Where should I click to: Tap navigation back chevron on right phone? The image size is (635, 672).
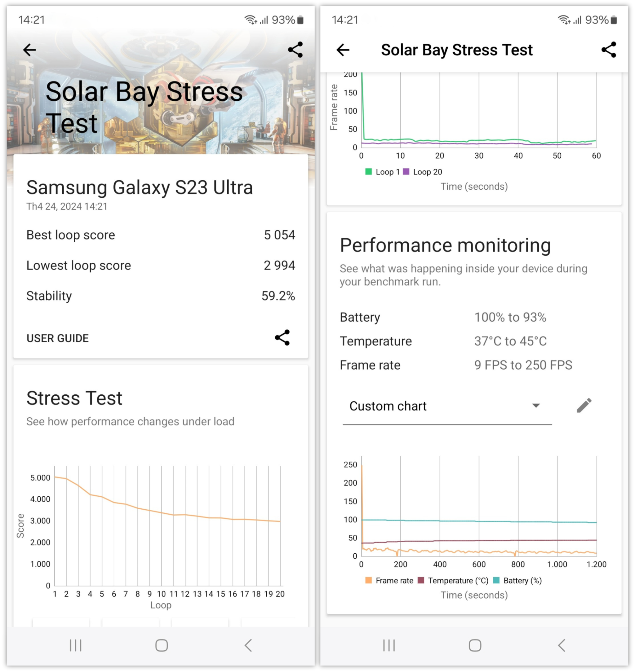pos(562,645)
